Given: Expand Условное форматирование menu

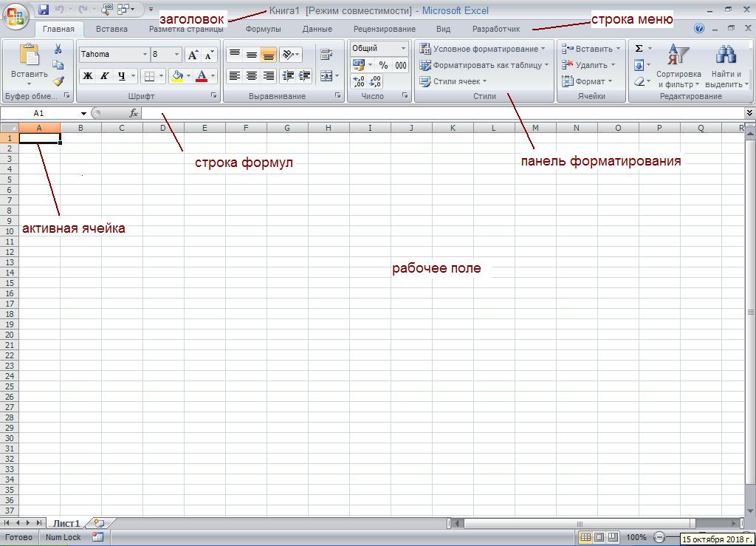Looking at the screenshot, I should [x=482, y=49].
